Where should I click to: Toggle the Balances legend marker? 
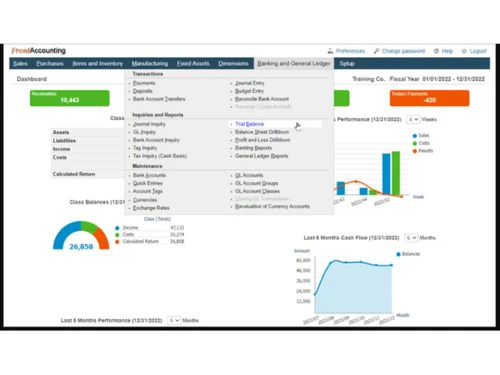click(x=398, y=254)
